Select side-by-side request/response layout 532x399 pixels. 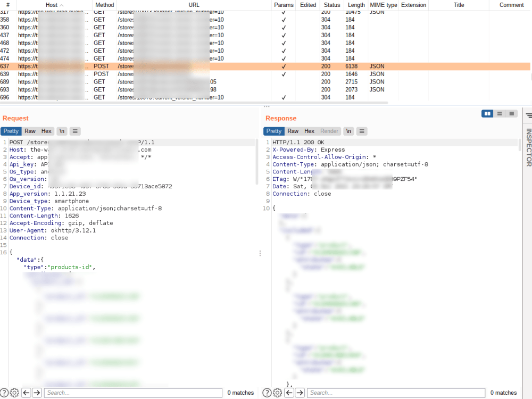(487, 114)
